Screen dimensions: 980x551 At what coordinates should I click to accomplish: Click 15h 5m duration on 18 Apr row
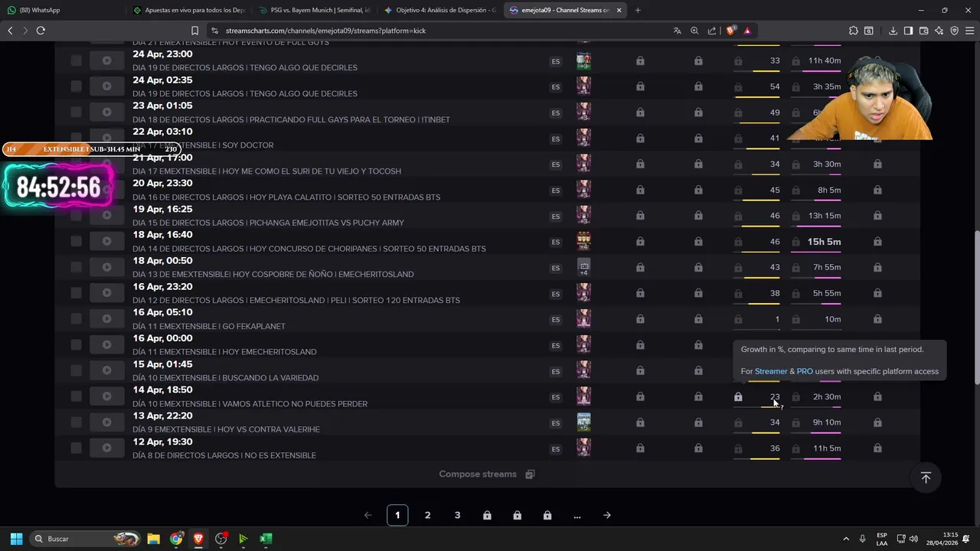coord(824,242)
